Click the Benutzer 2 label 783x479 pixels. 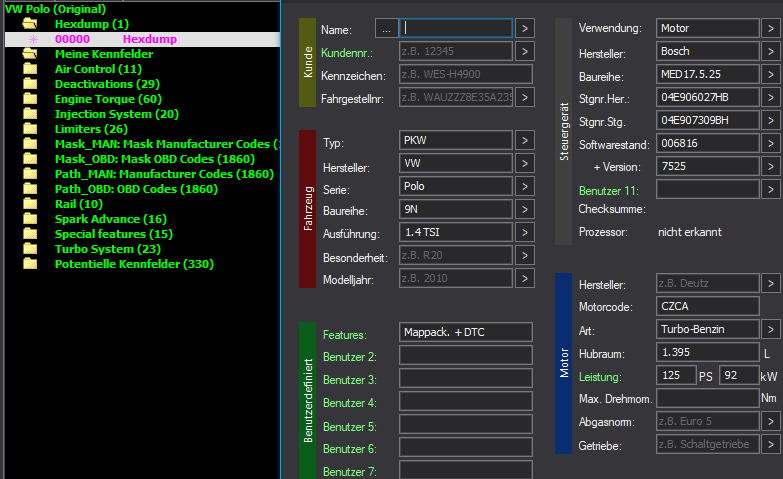coord(350,357)
